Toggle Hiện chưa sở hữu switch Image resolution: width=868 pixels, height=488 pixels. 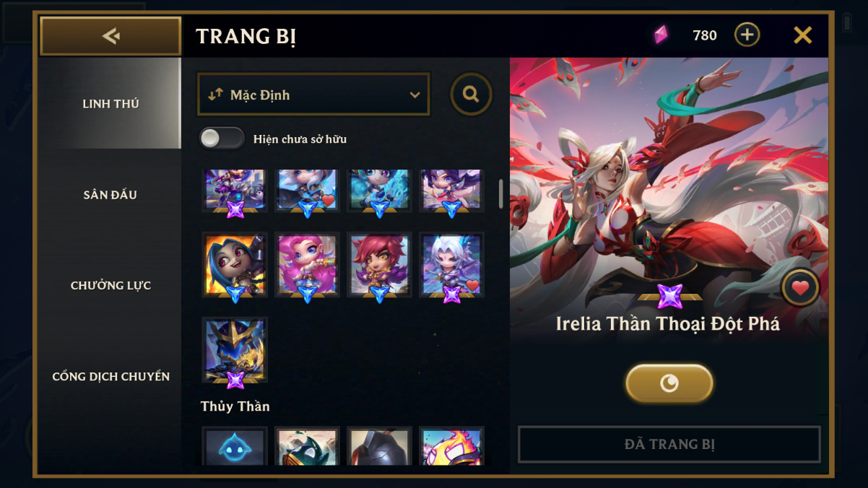point(222,139)
